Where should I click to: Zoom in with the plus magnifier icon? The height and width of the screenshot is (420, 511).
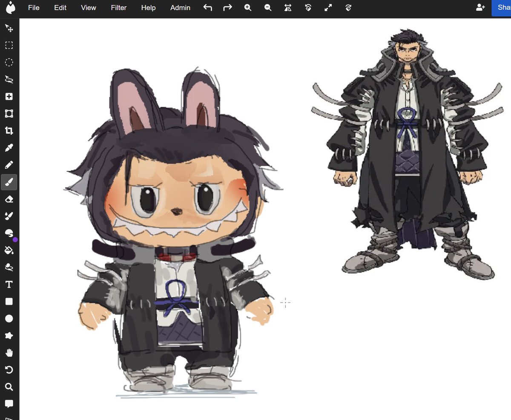pyautogui.click(x=248, y=8)
